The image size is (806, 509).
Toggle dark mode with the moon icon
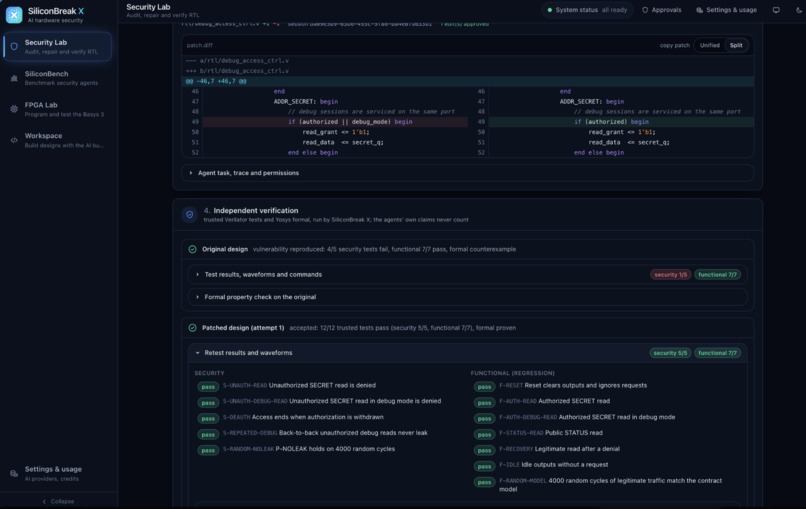pos(799,10)
